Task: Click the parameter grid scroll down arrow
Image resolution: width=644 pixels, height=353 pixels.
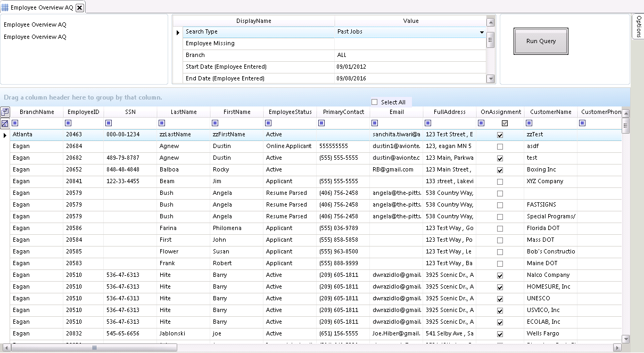Action: click(491, 79)
